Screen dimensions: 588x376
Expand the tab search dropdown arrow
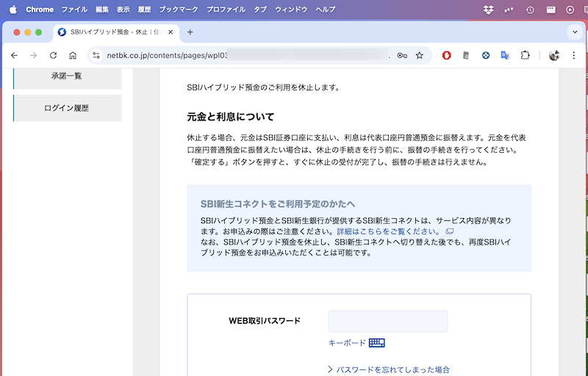tap(575, 32)
